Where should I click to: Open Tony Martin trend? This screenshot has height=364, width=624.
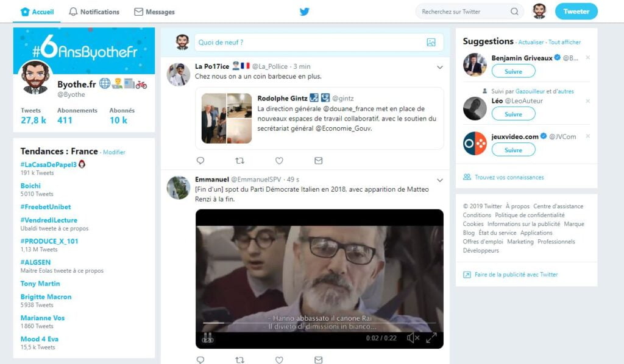tap(40, 283)
